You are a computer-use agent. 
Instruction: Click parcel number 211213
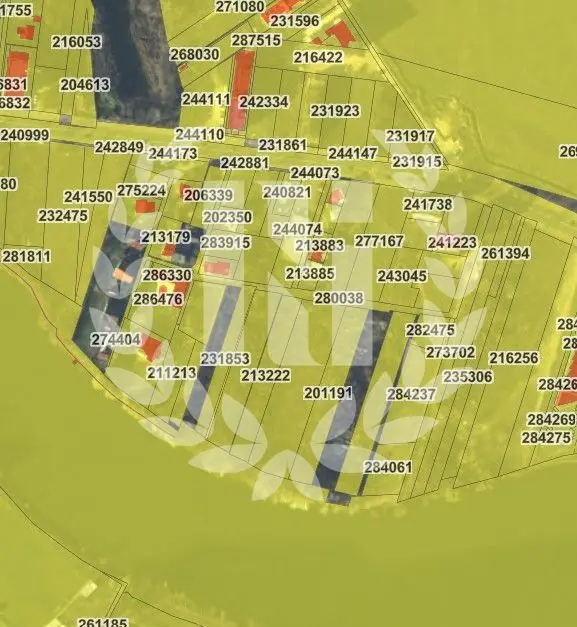(172, 373)
